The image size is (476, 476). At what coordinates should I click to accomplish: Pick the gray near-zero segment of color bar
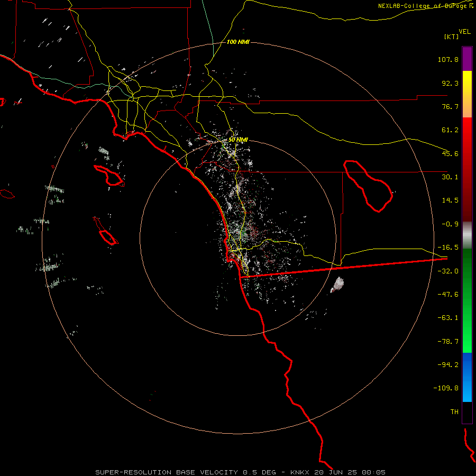point(467,235)
